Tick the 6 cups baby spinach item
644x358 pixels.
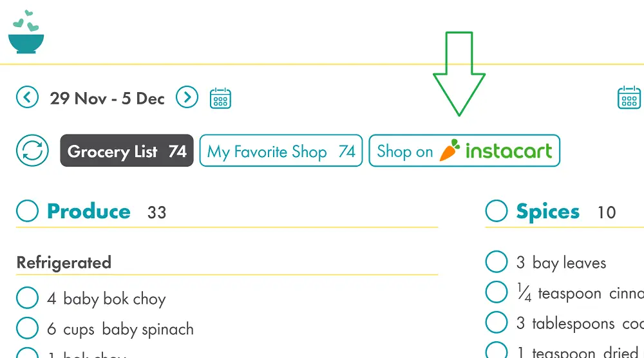pyautogui.click(x=28, y=328)
